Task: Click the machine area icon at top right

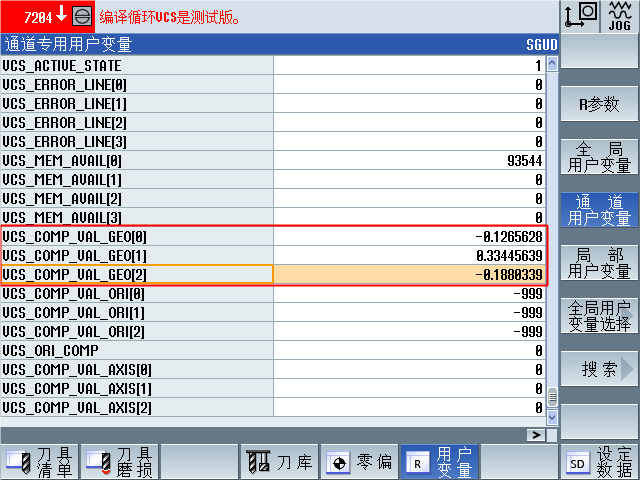Action: [580, 16]
